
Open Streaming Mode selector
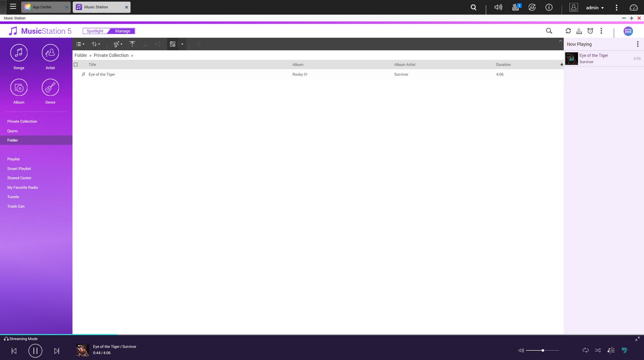point(20,339)
